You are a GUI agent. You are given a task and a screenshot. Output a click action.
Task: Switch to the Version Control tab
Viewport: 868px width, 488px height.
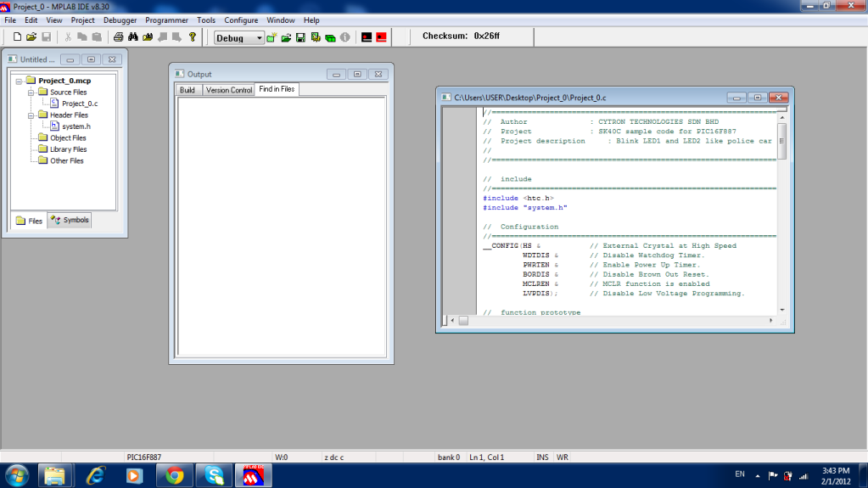pyautogui.click(x=228, y=90)
